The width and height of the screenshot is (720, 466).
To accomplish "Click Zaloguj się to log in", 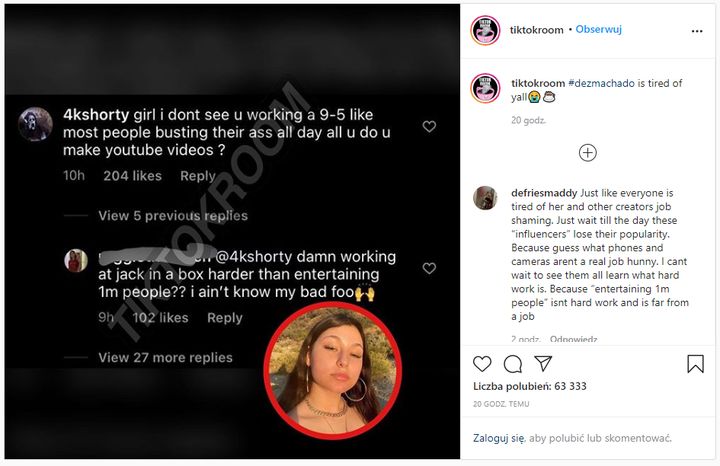I will [x=500, y=438].
